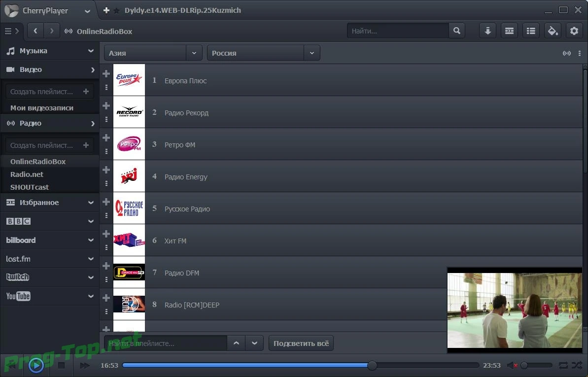588x377 pixels.
Task: Open the Азия region dropdown
Action: pyautogui.click(x=153, y=53)
